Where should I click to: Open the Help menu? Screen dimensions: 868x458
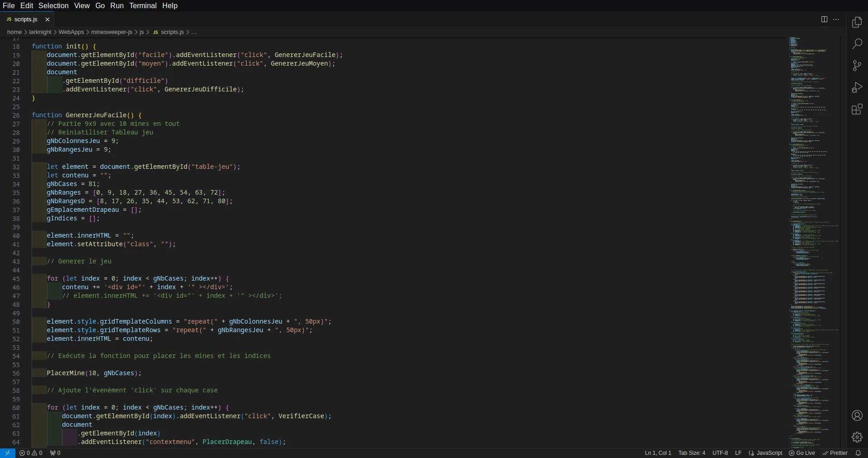170,5
